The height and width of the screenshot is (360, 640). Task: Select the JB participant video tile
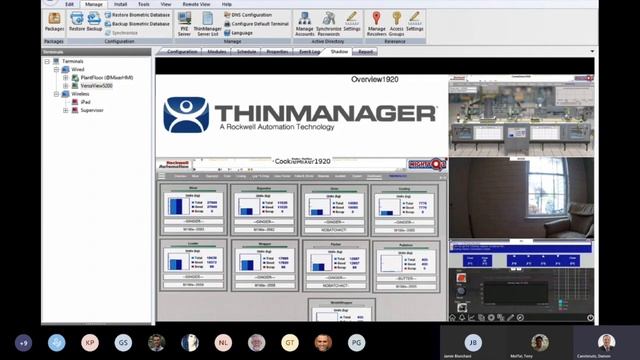point(473,343)
